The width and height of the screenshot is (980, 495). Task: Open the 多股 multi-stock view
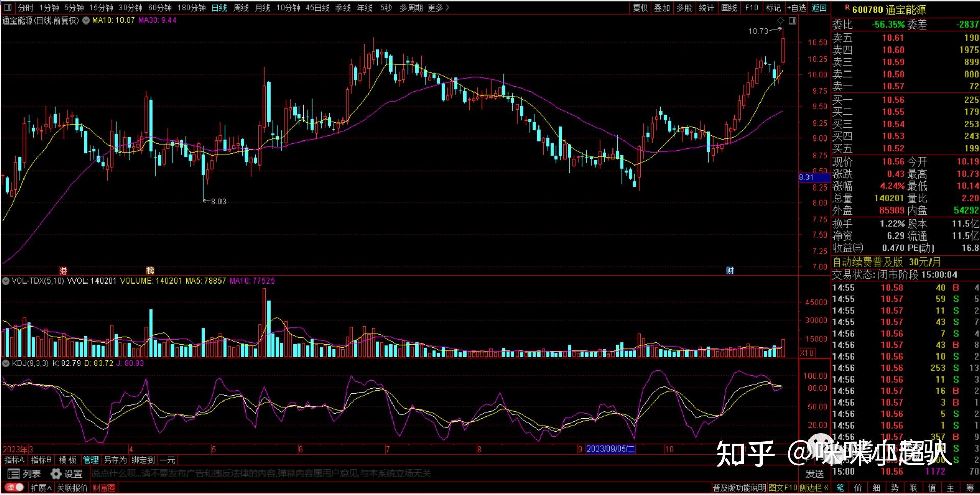(x=684, y=8)
